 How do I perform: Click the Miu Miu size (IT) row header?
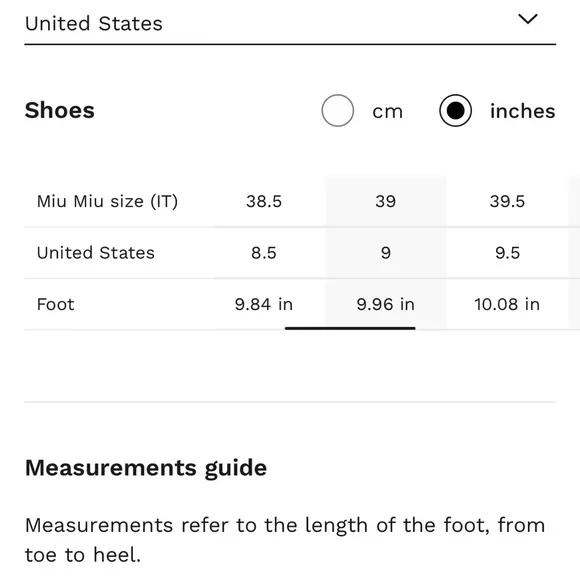point(107,202)
